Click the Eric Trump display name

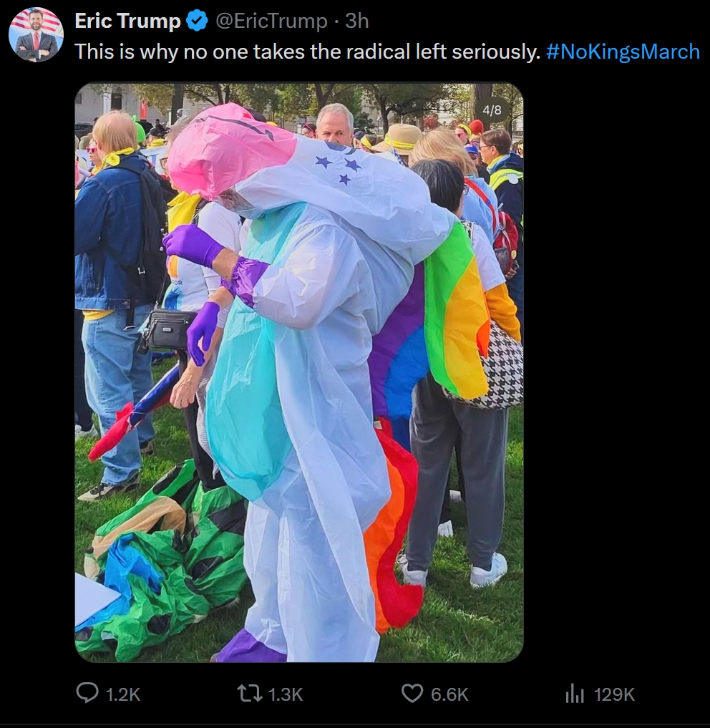point(127,21)
